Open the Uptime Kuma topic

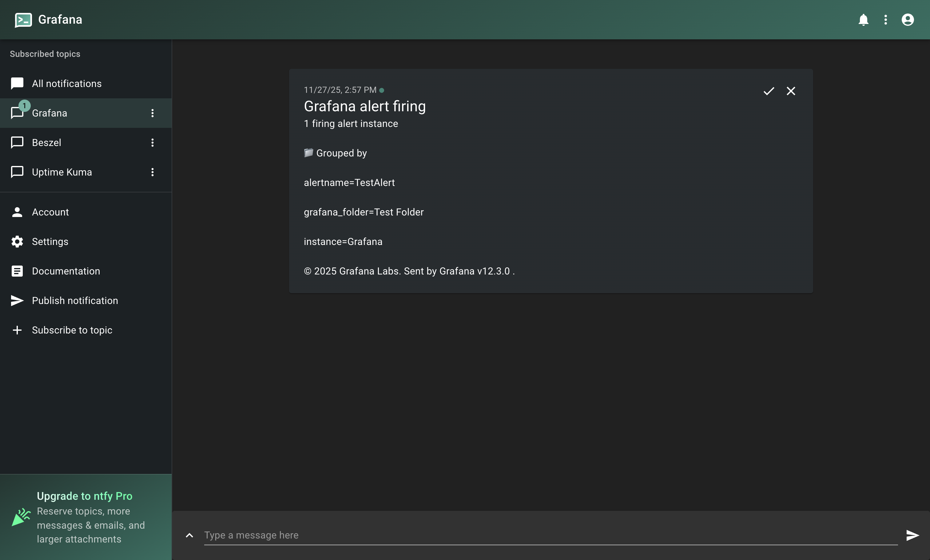[62, 172]
